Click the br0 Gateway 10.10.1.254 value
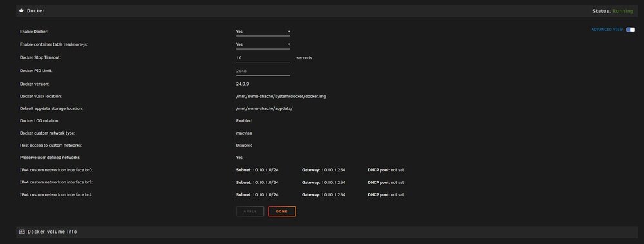The image size is (644, 244). point(333,170)
